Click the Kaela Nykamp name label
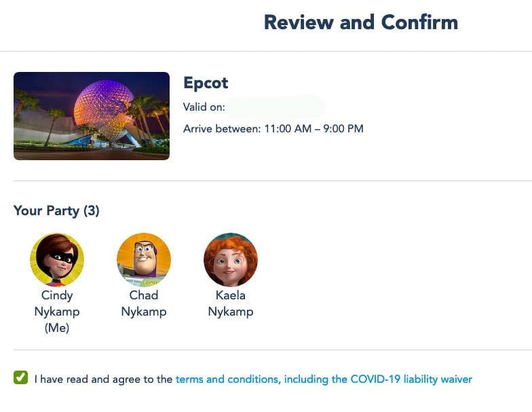 click(231, 303)
